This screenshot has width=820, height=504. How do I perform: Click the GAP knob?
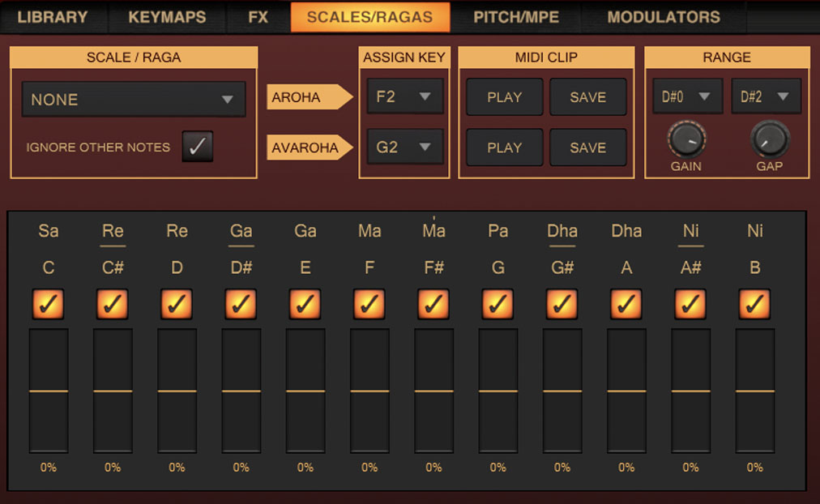tap(770, 139)
